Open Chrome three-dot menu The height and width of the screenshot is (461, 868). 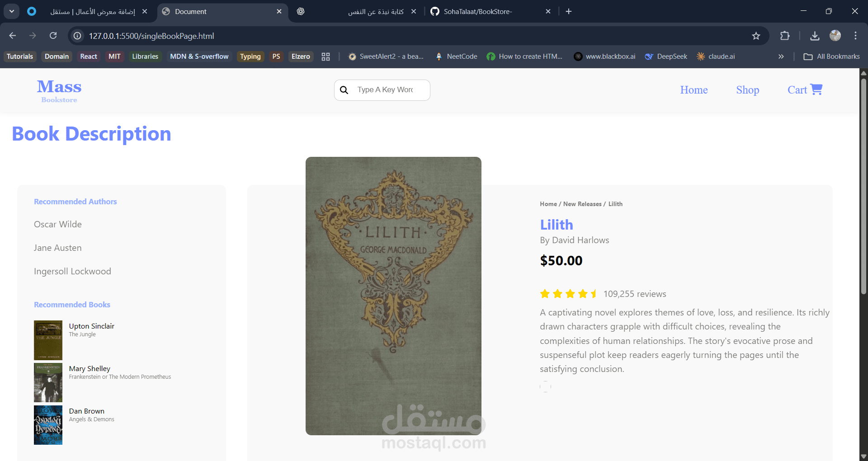coord(855,36)
